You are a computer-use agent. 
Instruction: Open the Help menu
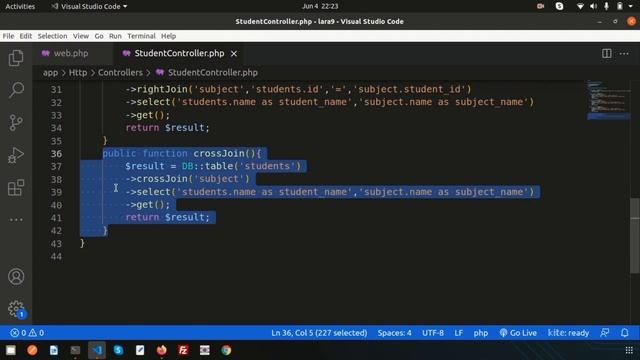click(168, 36)
